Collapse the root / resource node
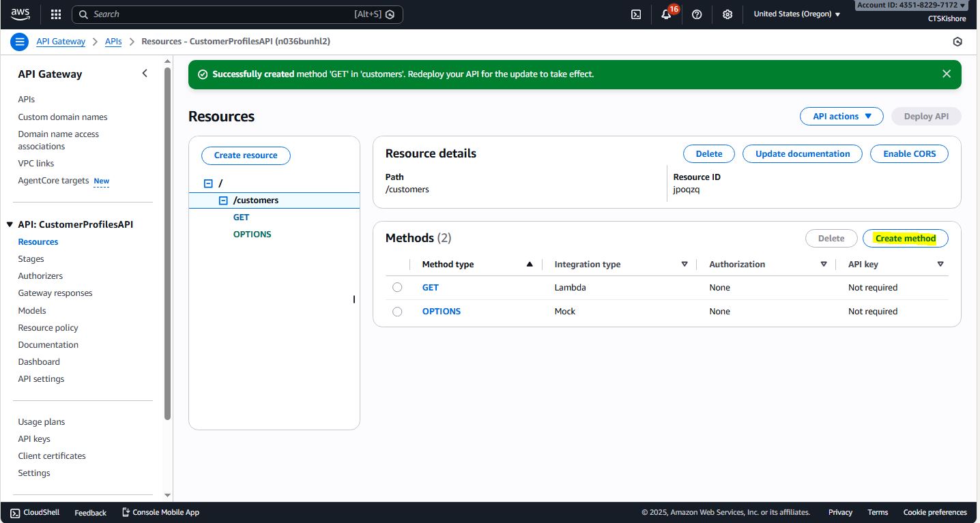This screenshot has width=980, height=523. pos(208,183)
